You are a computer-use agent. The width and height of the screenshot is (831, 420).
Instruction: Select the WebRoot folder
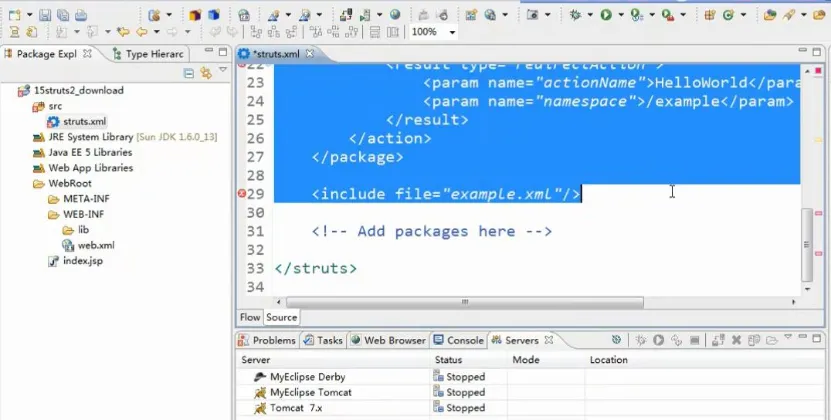[62, 183]
